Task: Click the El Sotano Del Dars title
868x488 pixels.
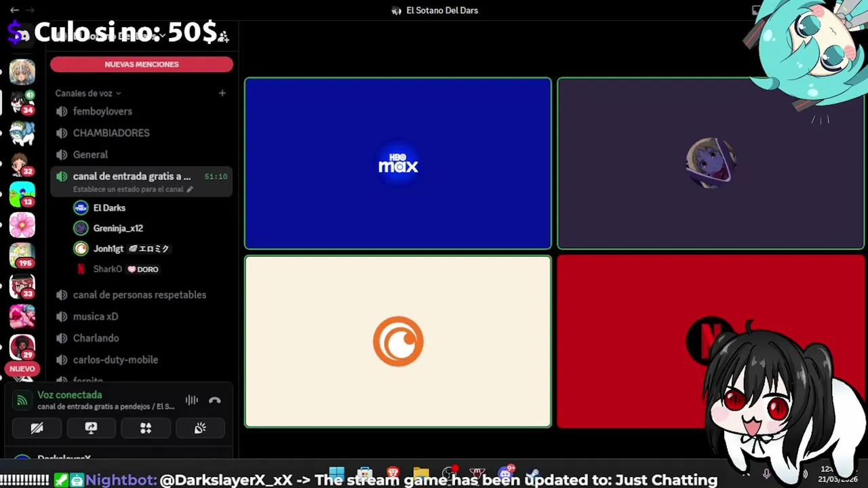Action: 442,10
